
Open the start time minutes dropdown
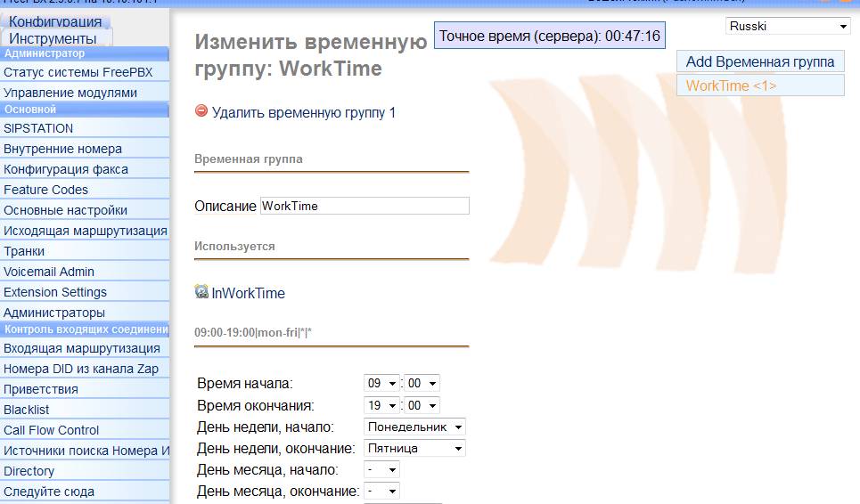(422, 384)
